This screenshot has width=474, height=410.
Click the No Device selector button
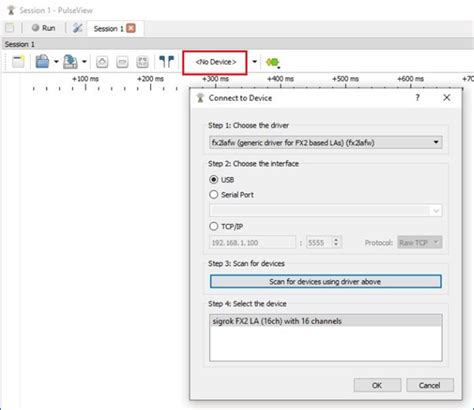pos(215,62)
